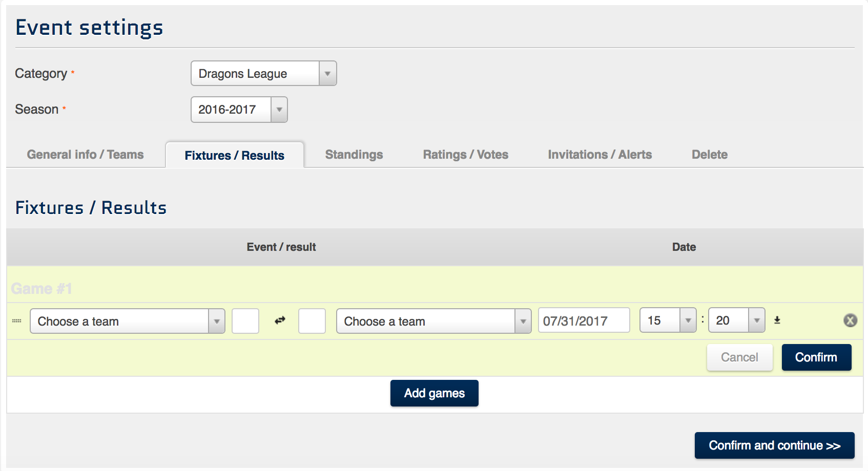
Task: Click Confirm and continue button
Action: (x=774, y=445)
